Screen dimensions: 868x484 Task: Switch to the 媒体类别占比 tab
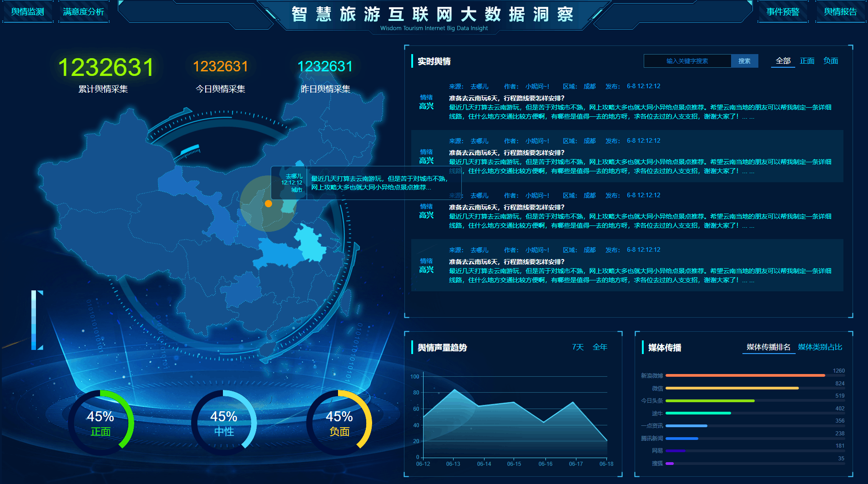point(820,347)
